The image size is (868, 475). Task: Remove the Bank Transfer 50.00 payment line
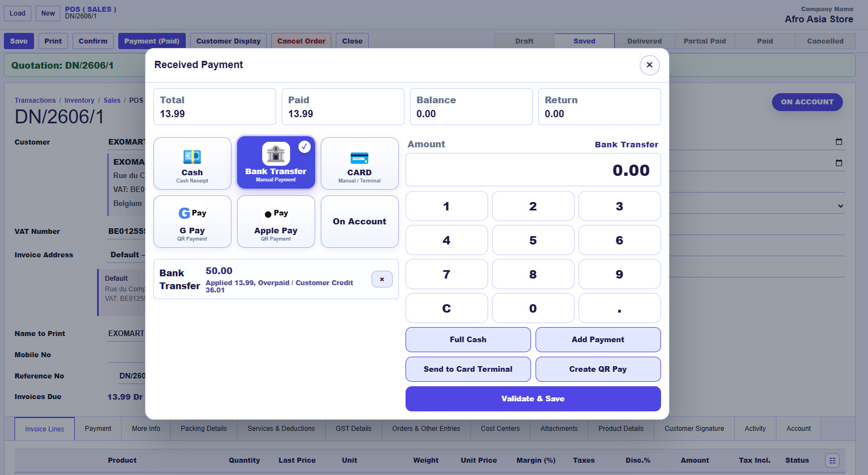click(382, 279)
